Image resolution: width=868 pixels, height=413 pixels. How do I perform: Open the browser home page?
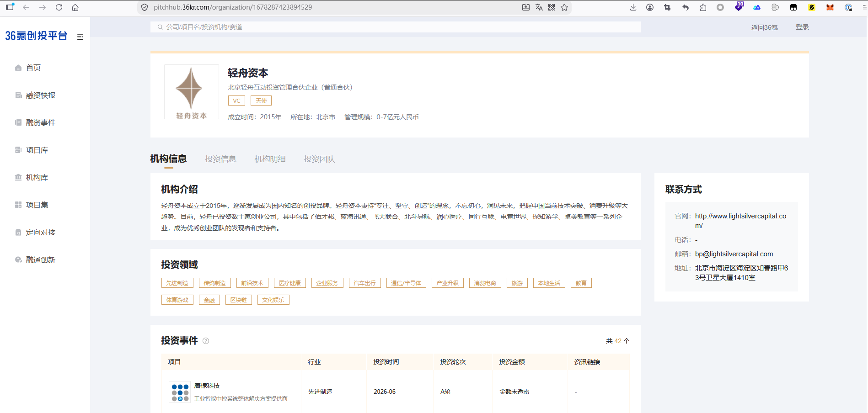[x=75, y=7]
